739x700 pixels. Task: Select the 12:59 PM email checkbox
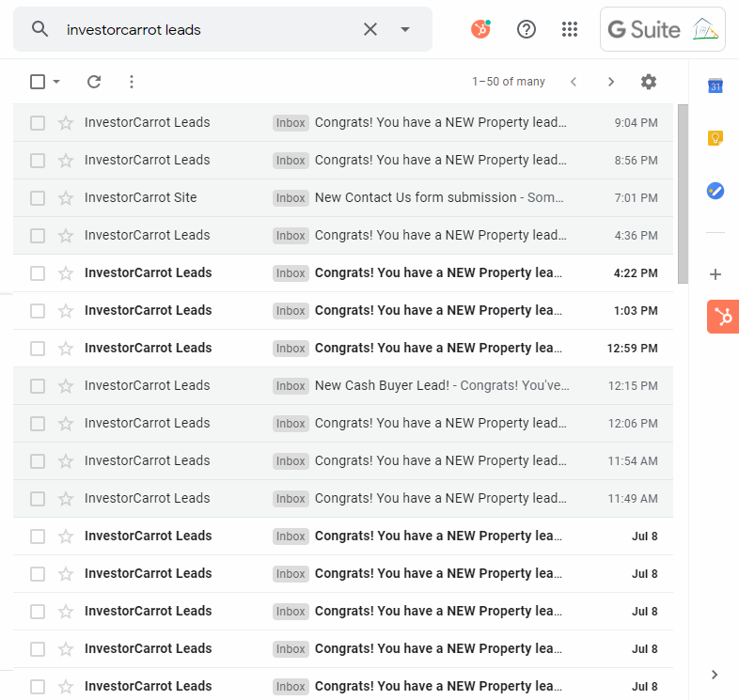tap(38, 349)
